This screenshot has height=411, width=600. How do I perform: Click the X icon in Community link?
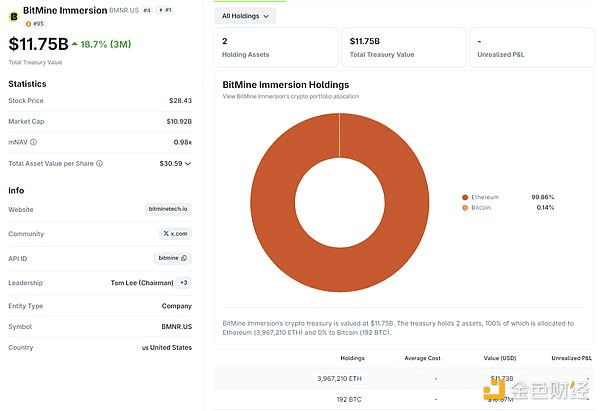click(x=167, y=233)
